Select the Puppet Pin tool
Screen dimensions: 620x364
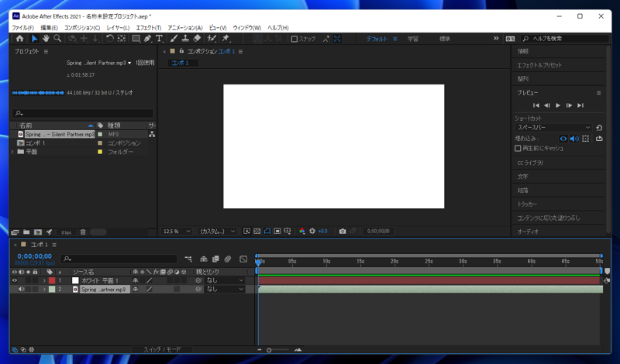point(226,39)
